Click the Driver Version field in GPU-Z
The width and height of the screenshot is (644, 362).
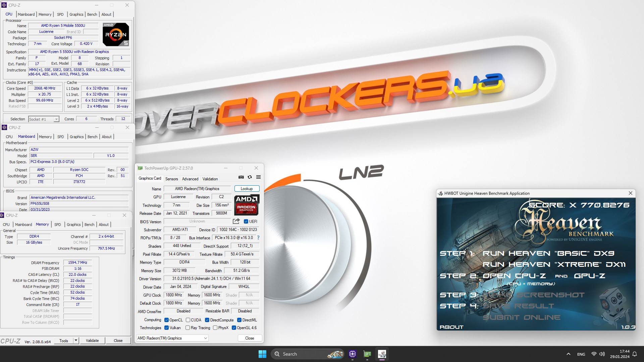(211, 279)
